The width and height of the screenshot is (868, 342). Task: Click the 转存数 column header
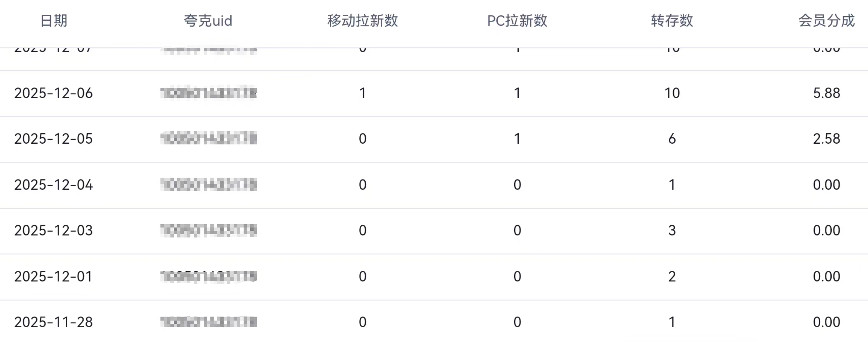672,21
